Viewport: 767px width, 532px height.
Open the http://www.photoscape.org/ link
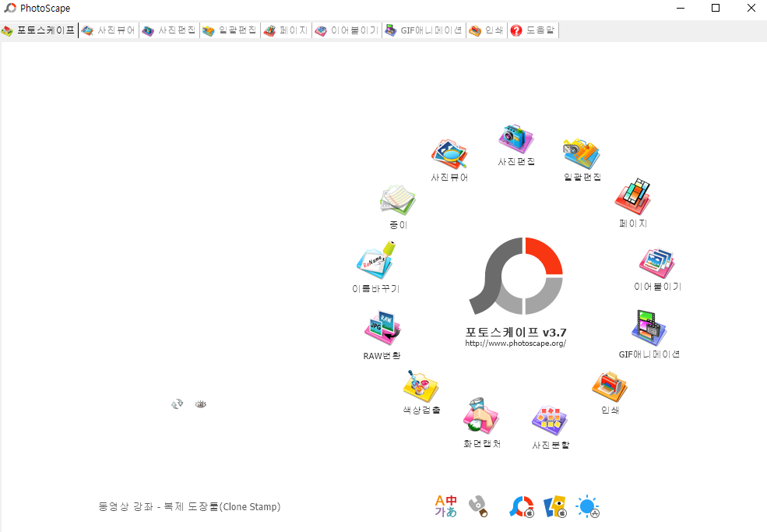click(515, 343)
